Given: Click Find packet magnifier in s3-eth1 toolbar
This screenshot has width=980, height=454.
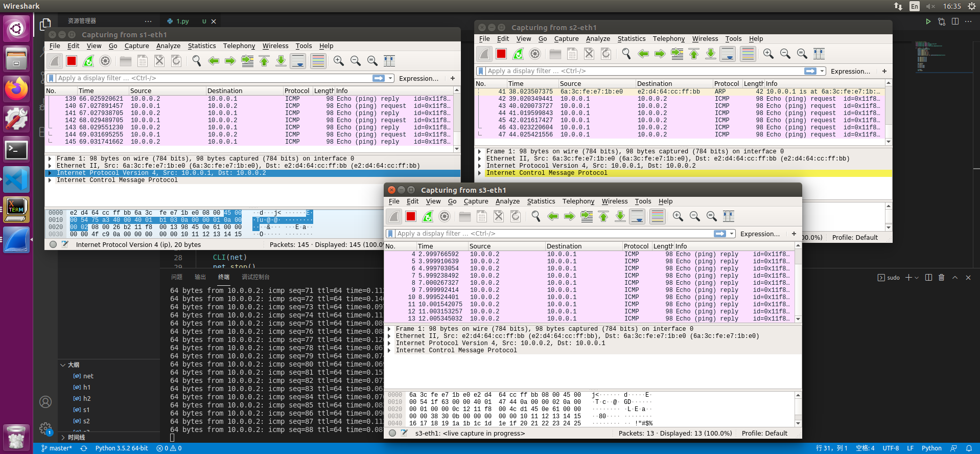Looking at the screenshot, I should [x=535, y=216].
